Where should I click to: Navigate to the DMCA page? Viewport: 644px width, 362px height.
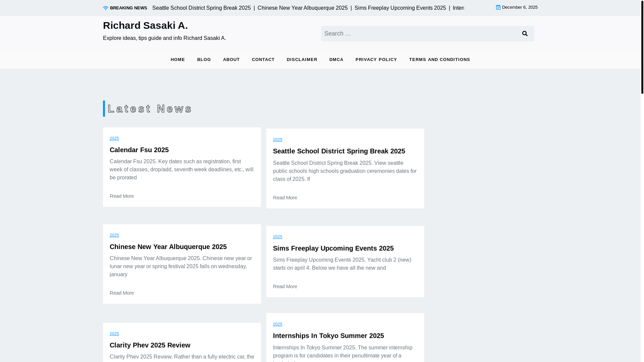(x=336, y=60)
